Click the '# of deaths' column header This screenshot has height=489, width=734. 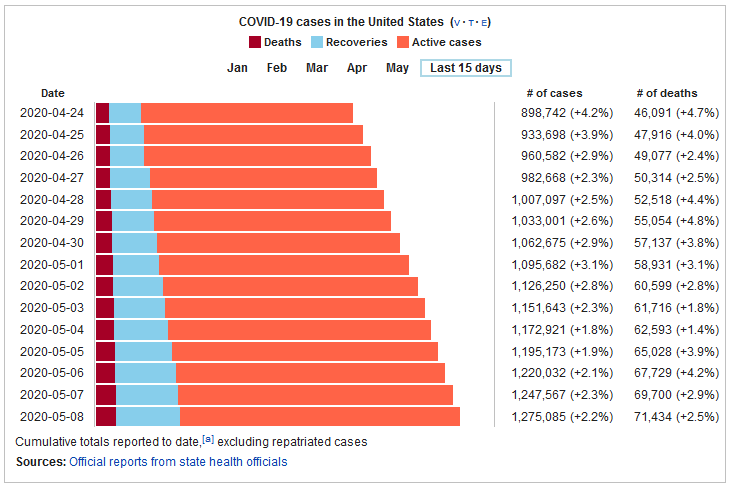(x=667, y=93)
